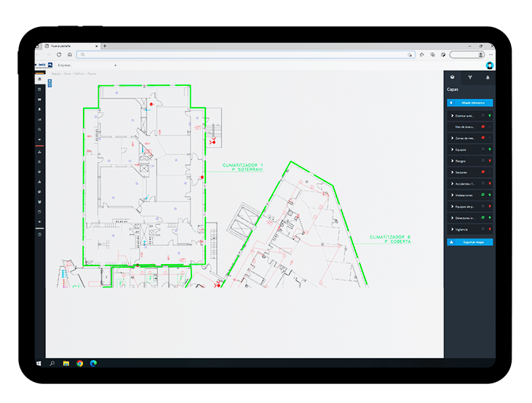Click Zona in the breadcrumb
Screen dimensions: 532x403
(67, 73)
